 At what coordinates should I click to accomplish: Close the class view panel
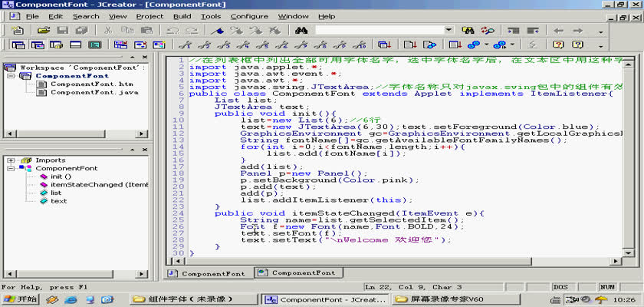coord(145,150)
